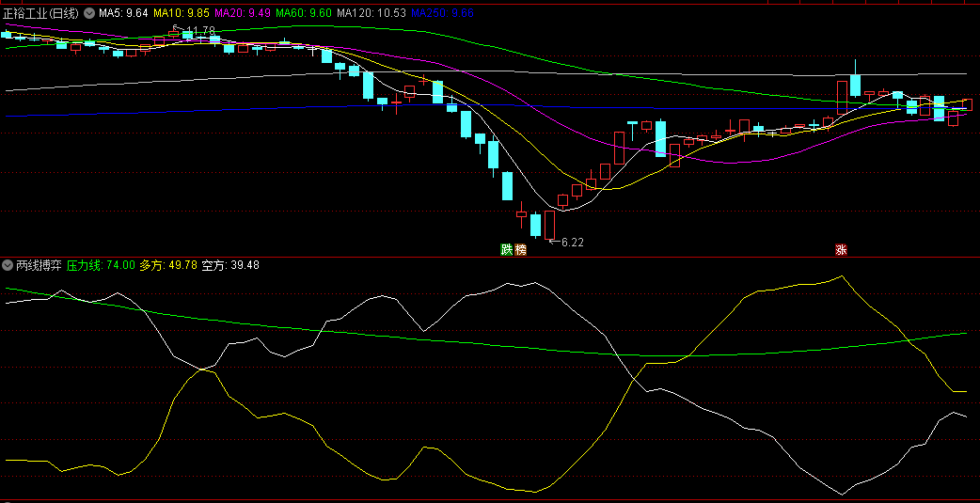Click the 多方: 49.78 value label
Viewport: 980px width, 503px height.
point(168,265)
